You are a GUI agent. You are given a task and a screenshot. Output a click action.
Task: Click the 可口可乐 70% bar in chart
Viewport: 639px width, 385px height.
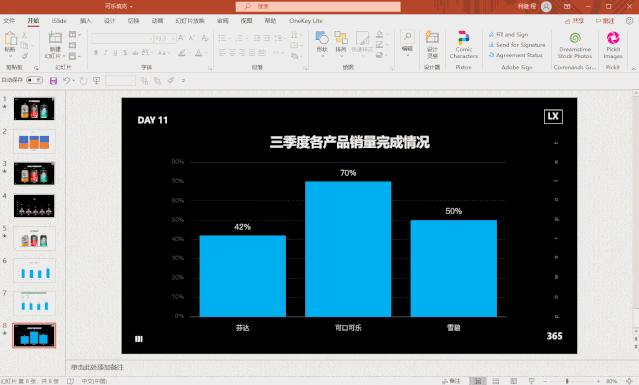(348, 249)
